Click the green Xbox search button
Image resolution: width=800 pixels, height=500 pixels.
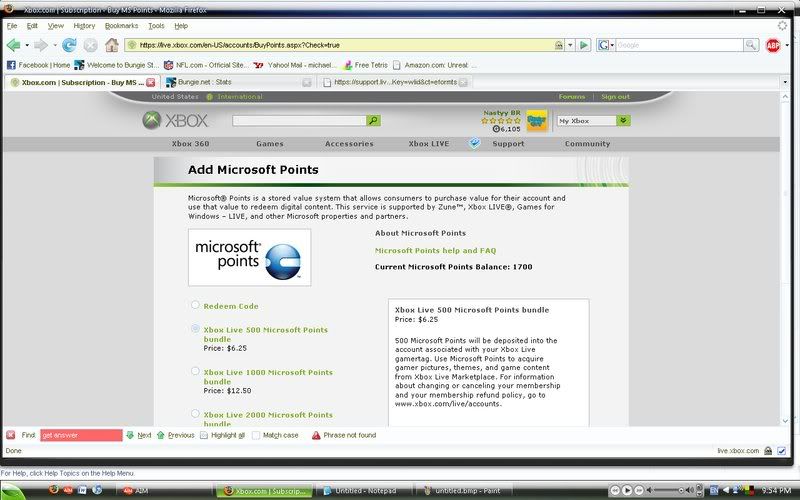[373, 121]
